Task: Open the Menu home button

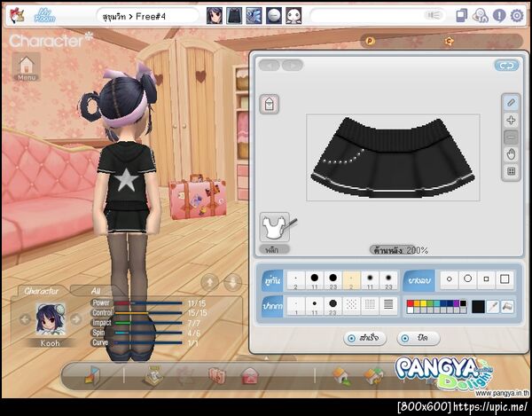Action: (x=27, y=67)
